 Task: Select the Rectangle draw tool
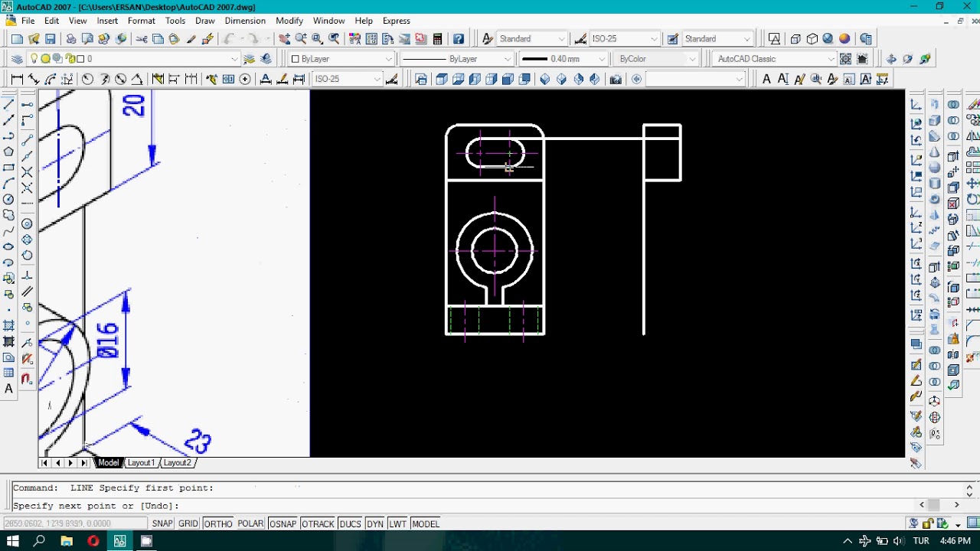click(x=9, y=168)
